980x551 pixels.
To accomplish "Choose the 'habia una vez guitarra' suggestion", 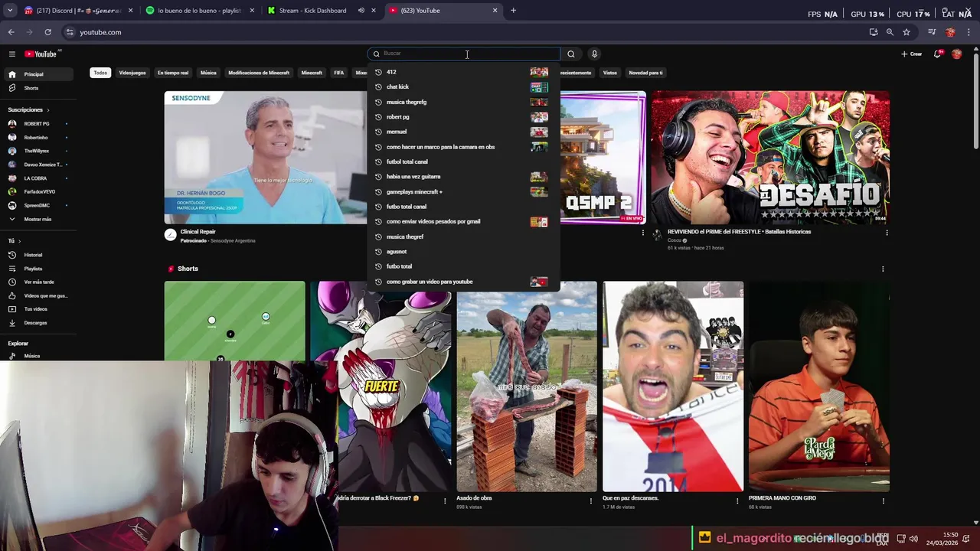I will 463,177.
